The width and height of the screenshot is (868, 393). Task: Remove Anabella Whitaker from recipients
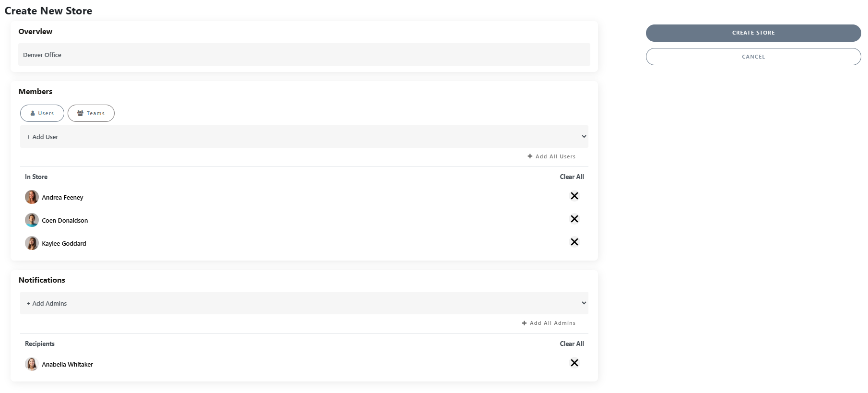click(x=574, y=363)
